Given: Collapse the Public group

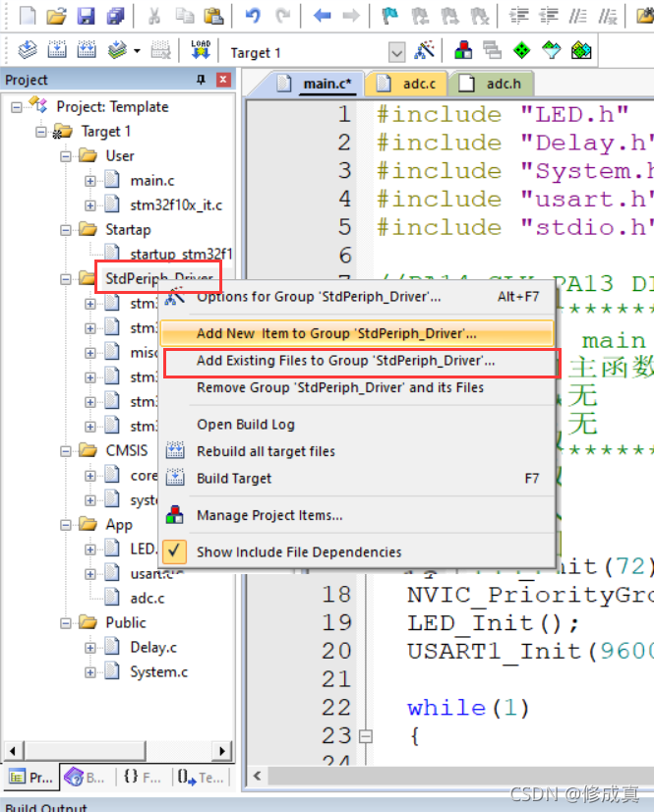Looking at the screenshot, I should 66,623.
